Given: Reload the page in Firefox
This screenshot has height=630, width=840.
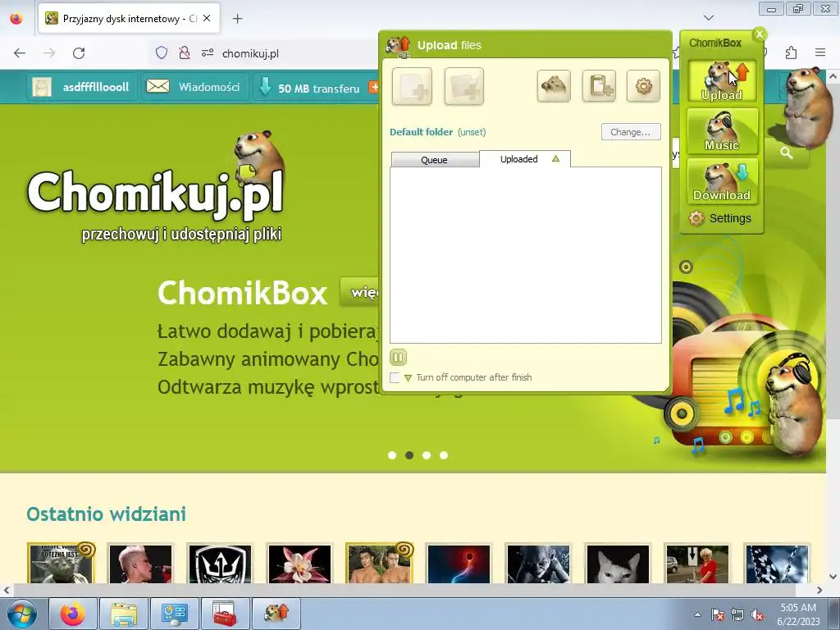Looking at the screenshot, I should [79, 53].
